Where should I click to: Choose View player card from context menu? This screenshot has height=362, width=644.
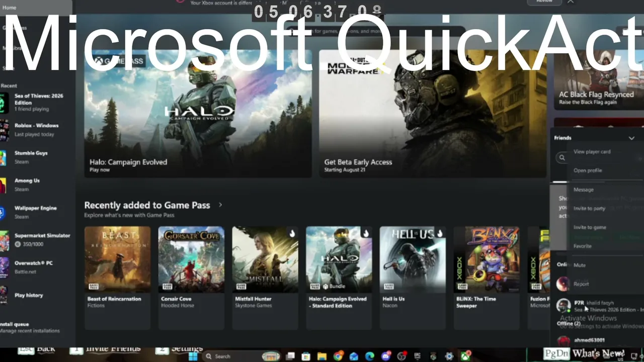pyautogui.click(x=592, y=152)
